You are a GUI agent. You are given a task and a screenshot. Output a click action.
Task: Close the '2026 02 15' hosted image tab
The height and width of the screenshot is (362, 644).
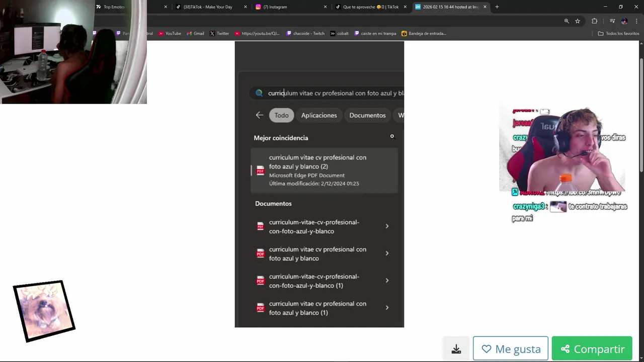pos(485,7)
